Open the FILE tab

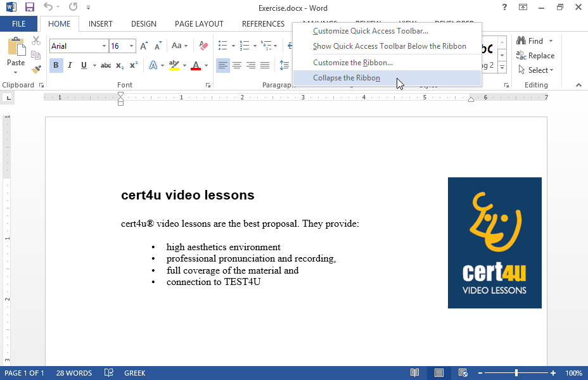coord(19,24)
